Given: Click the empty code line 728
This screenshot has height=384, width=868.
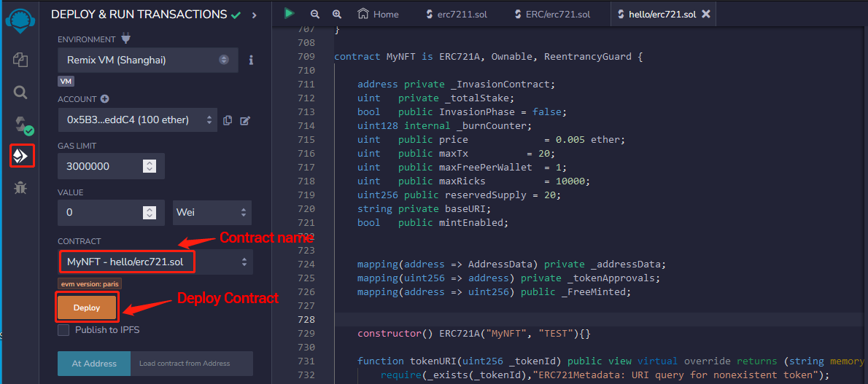Looking at the screenshot, I should (x=598, y=320).
